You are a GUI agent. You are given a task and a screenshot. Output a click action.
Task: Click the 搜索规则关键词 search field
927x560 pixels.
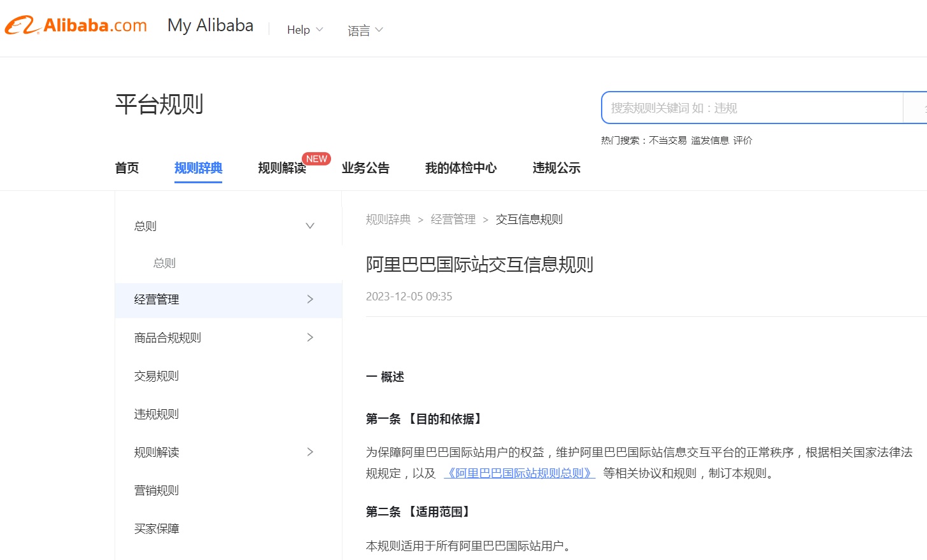tap(752, 108)
